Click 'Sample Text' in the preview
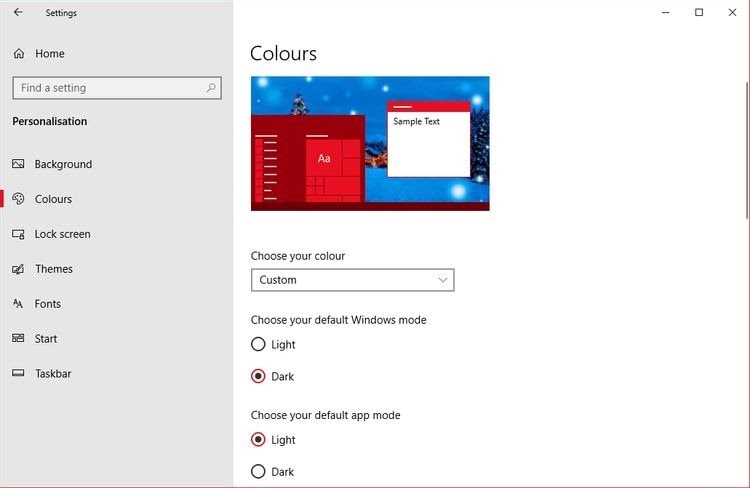Viewport: 750px width, 488px height. coord(416,122)
